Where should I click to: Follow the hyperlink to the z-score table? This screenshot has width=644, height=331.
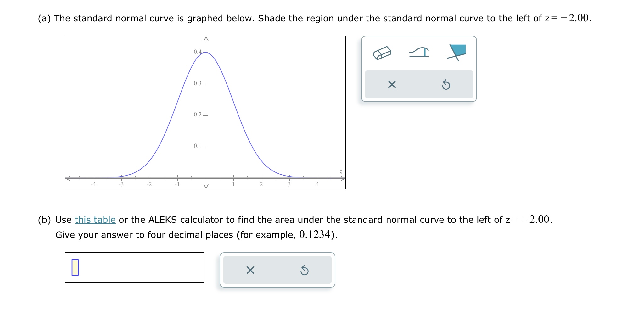(x=94, y=220)
